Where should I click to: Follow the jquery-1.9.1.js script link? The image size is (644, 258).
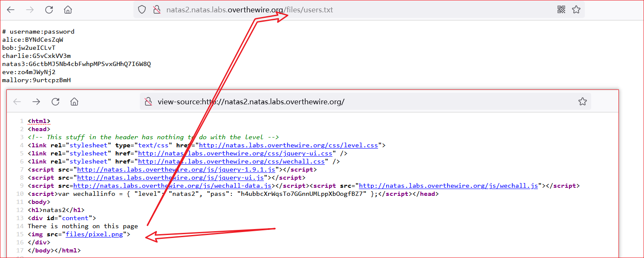click(176, 169)
